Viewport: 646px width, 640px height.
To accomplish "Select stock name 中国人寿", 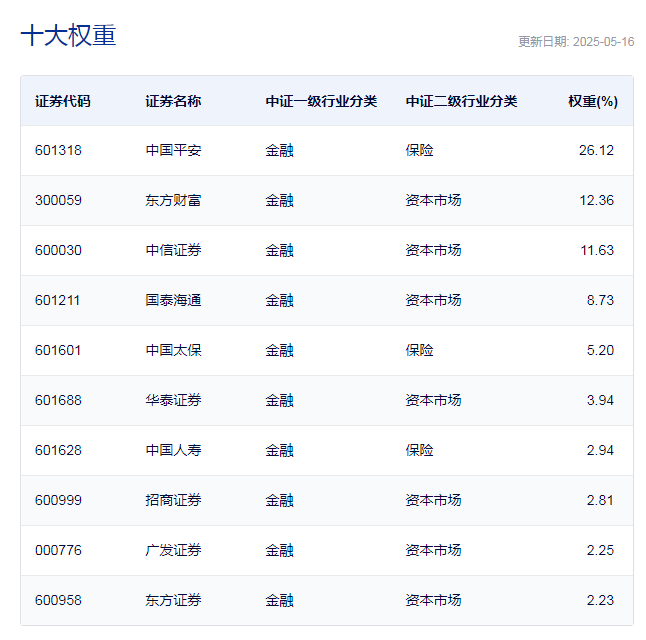I will (x=173, y=450).
